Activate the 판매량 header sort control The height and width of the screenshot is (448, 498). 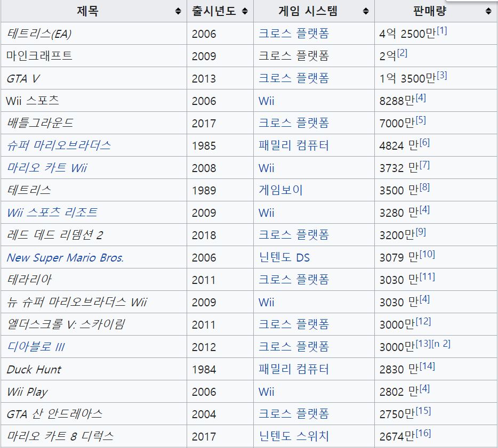(487, 10)
